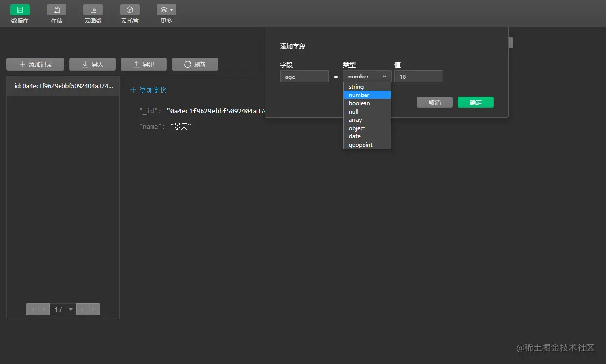Click the 添加字段 add field link

[148, 90]
